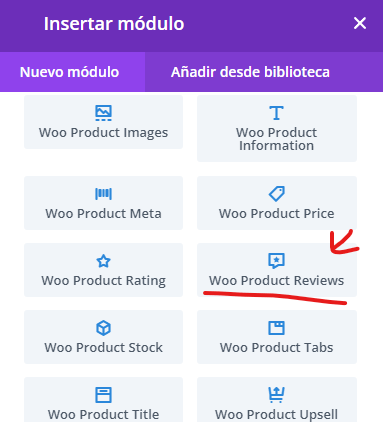Click the Woo Product Rating star icon

pyautogui.click(x=103, y=261)
